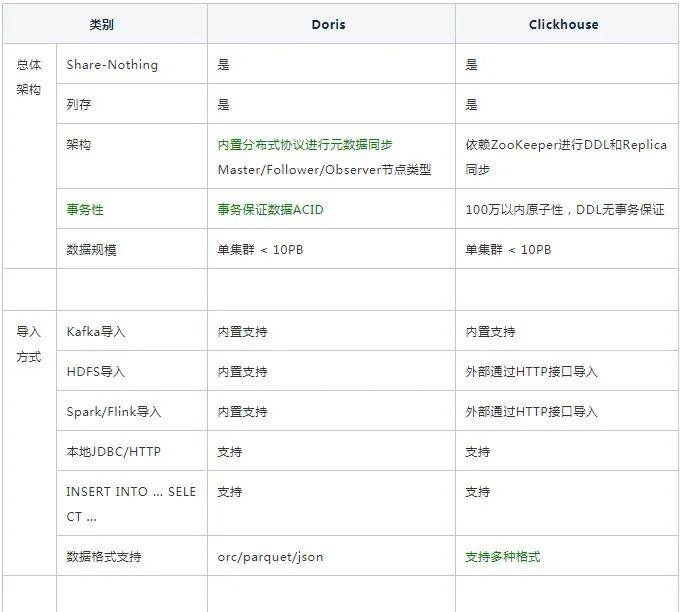Viewport: 681px width, 612px height.
Task: Click the green 事务性 label
Action: pyautogui.click(x=85, y=210)
